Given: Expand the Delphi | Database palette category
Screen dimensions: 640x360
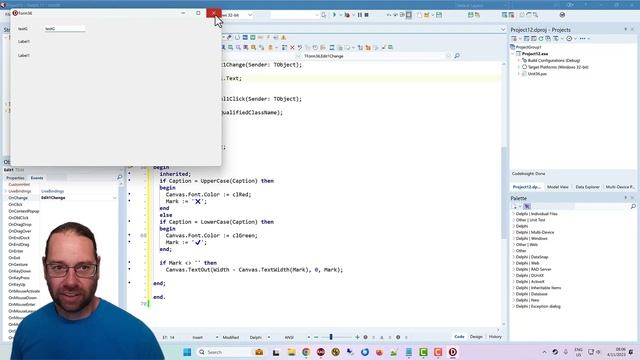Looking at the screenshot, I should (513, 294).
